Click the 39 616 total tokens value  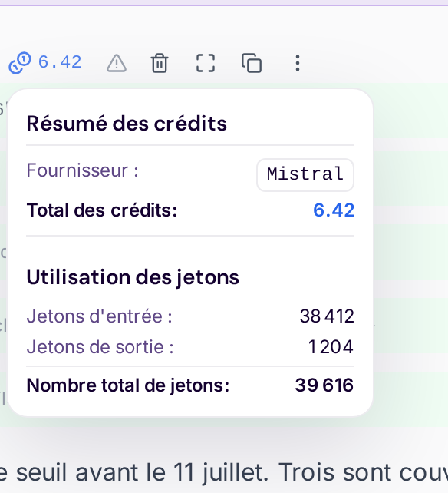(324, 385)
